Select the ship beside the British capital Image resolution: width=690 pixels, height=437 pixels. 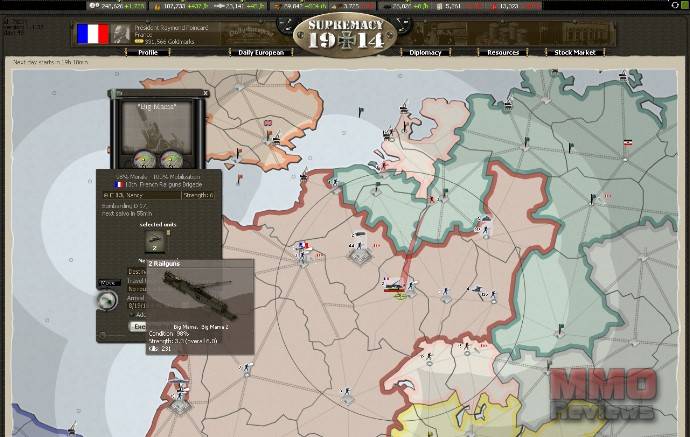pyautogui.click(x=277, y=140)
